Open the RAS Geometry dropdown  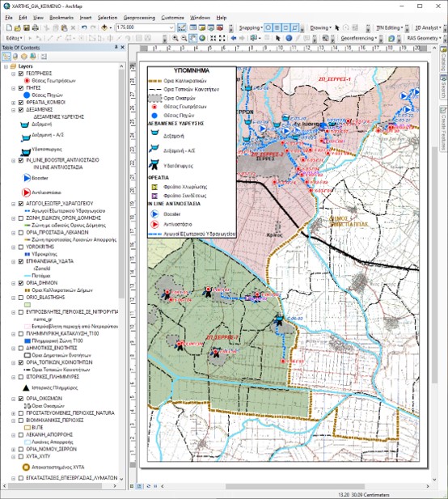(x=424, y=38)
